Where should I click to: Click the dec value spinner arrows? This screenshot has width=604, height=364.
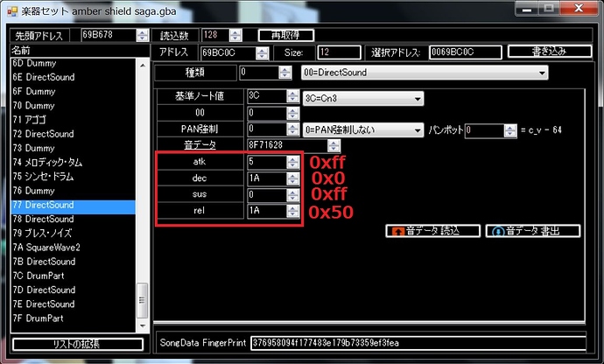(x=292, y=178)
